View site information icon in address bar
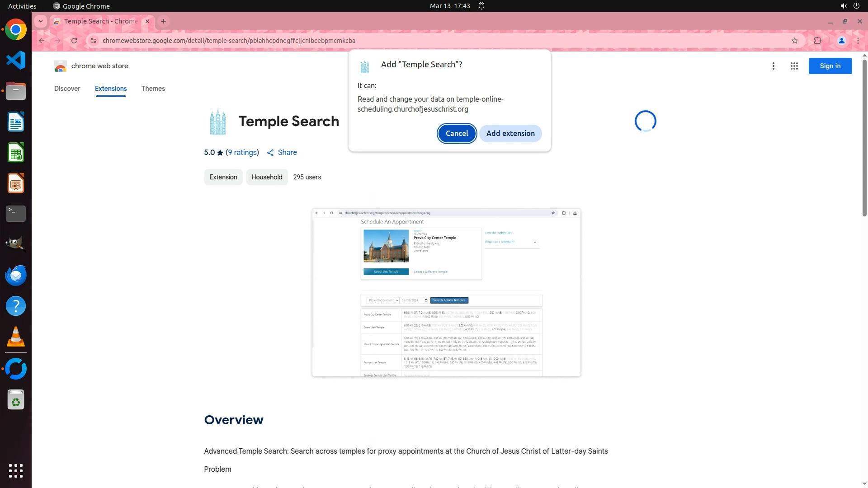 94,41
